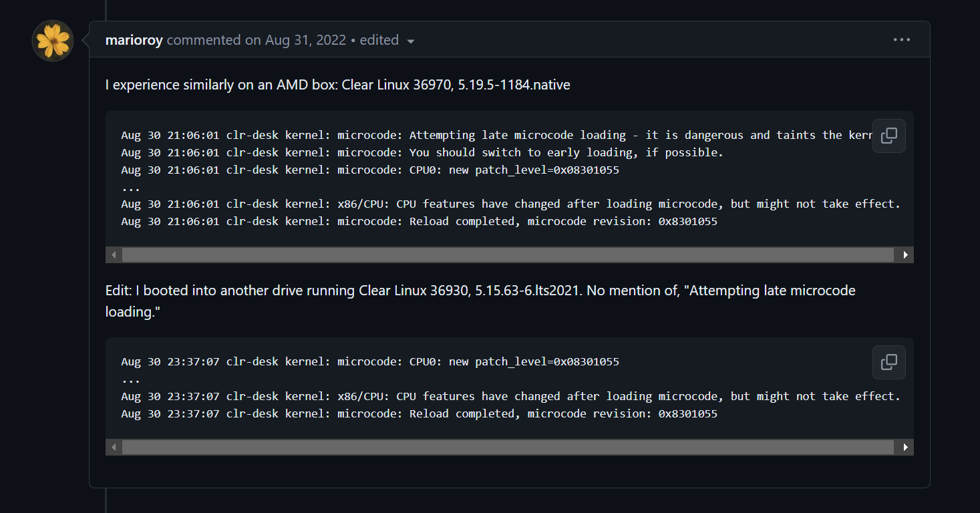Click the "You should switch to early loading" line
This screenshot has height=513, width=980.
tap(422, 152)
